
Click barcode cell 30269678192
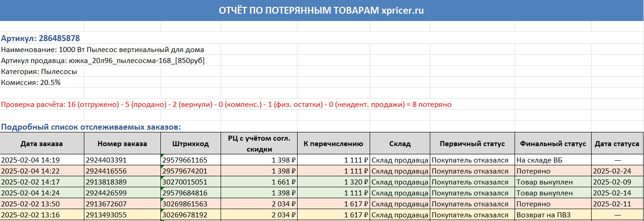click(x=191, y=215)
